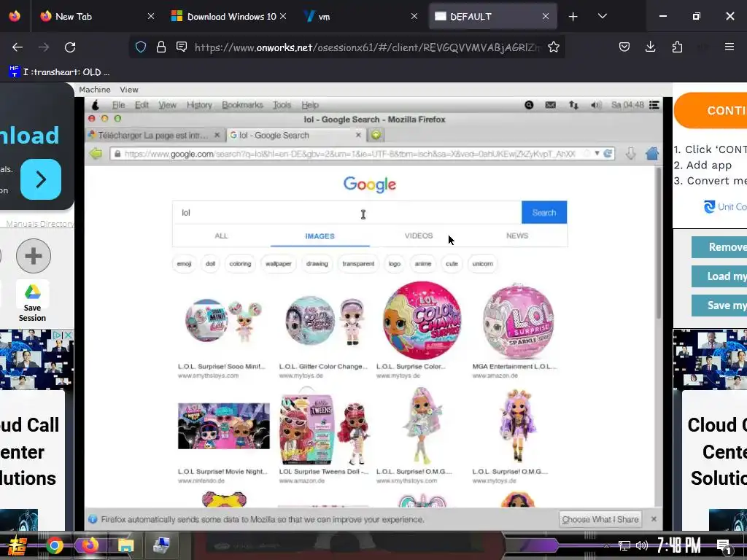Open LOL Surprise Tweens Doll image
The image size is (747, 560).
point(324,427)
